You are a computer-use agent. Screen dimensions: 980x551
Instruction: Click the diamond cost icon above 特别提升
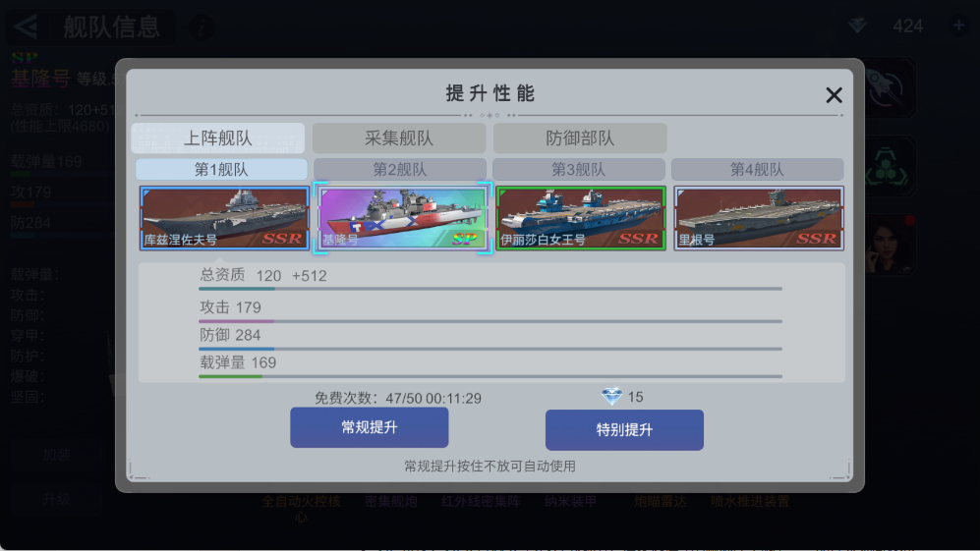611,397
